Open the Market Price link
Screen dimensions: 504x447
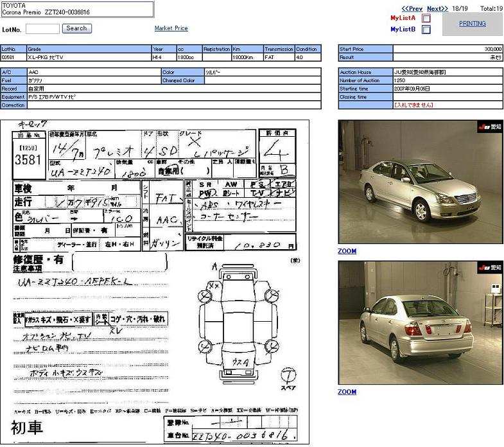171,28
